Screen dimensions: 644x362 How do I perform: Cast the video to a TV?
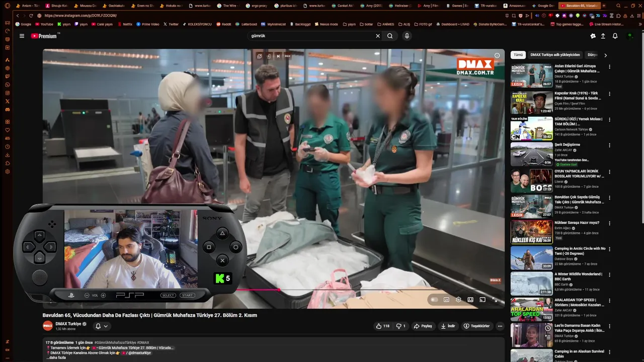pyautogui.click(x=482, y=300)
